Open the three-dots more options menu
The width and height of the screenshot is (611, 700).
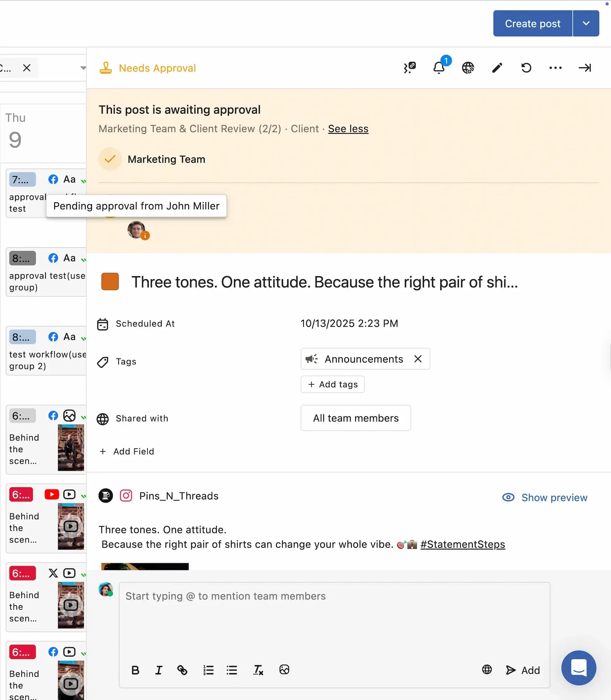point(555,68)
